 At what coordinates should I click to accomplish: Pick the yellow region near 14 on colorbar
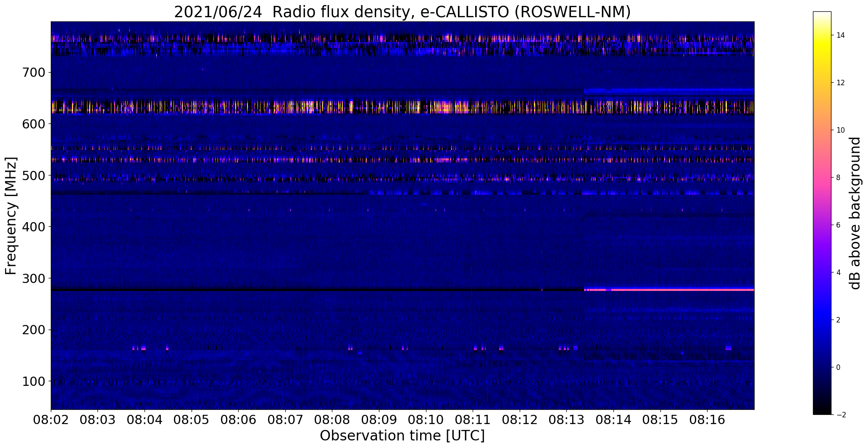822,36
